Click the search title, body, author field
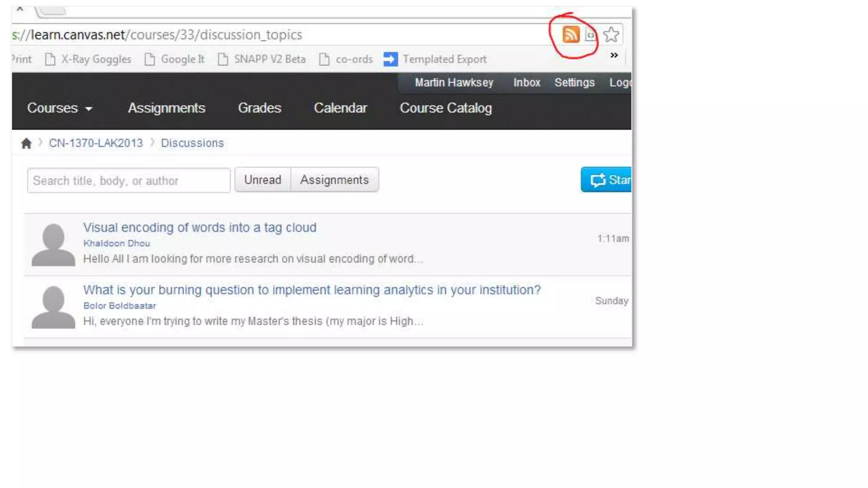This screenshot has height=488, width=868. pos(129,180)
